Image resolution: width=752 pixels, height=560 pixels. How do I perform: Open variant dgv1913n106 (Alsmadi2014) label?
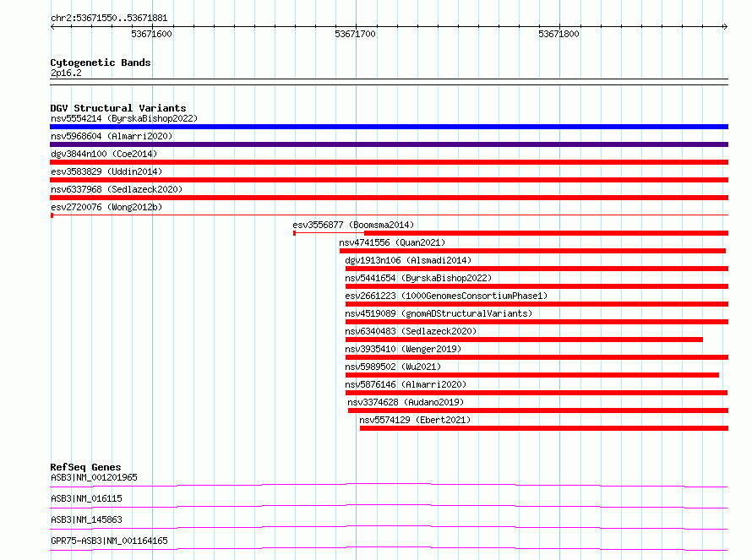tap(408, 260)
